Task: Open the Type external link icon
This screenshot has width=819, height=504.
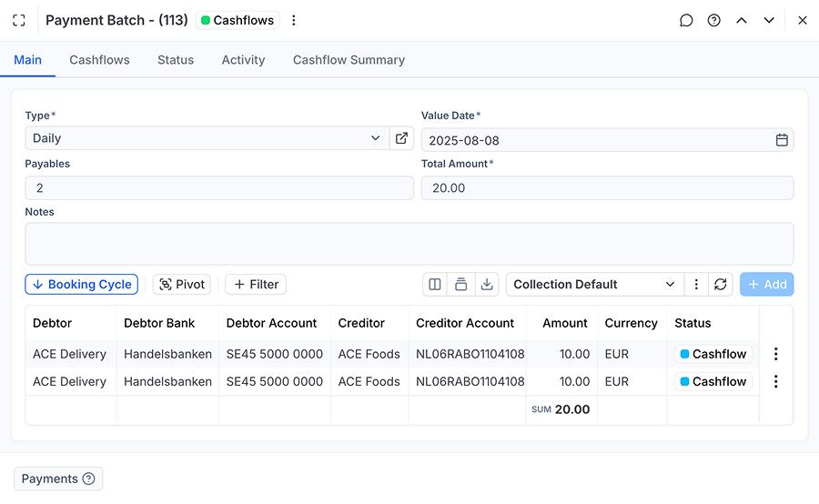Action: pos(401,138)
